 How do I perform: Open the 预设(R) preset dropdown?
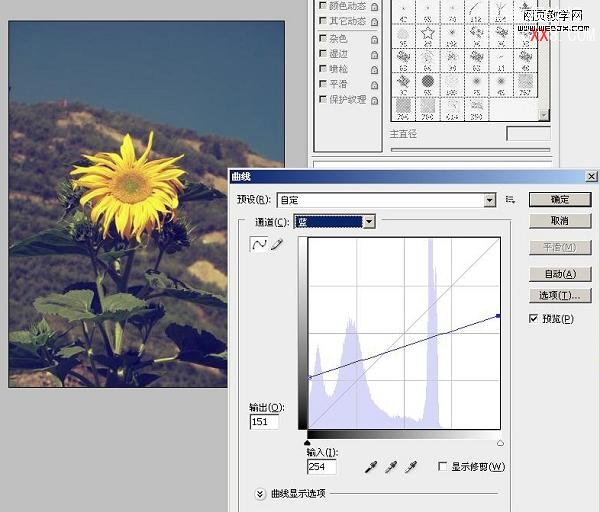click(489, 200)
